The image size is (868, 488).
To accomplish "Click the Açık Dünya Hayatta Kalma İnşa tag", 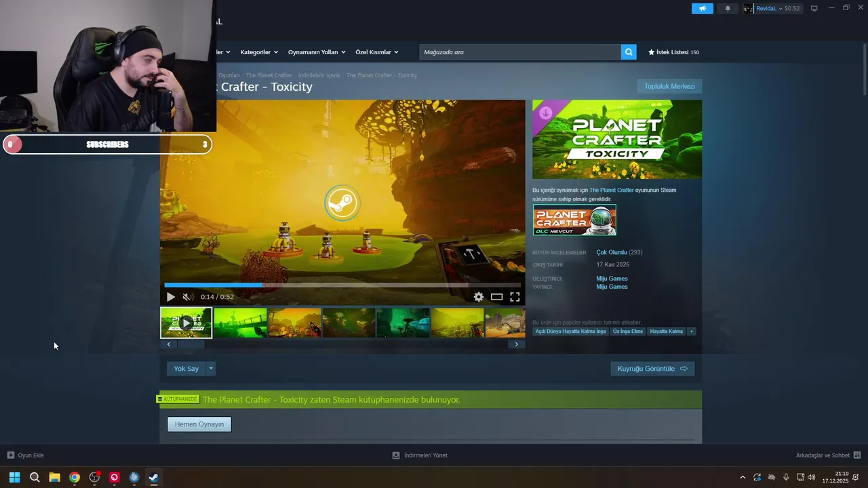I will pos(570,331).
